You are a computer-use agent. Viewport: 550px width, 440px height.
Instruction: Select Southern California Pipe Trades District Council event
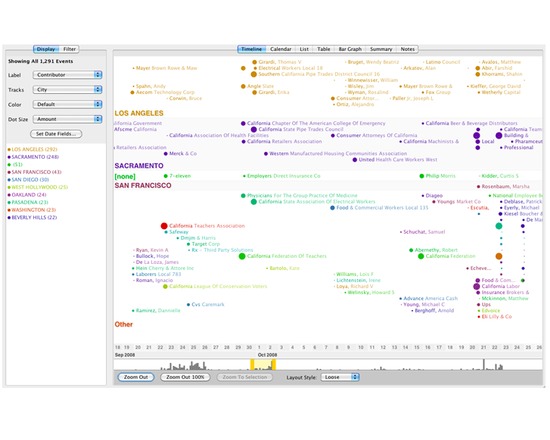coord(315,74)
